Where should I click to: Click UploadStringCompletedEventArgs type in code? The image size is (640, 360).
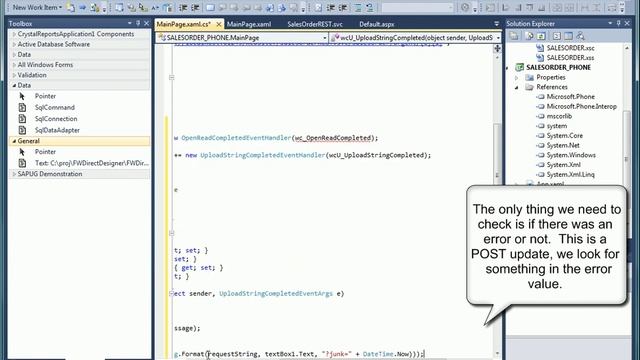point(276,293)
